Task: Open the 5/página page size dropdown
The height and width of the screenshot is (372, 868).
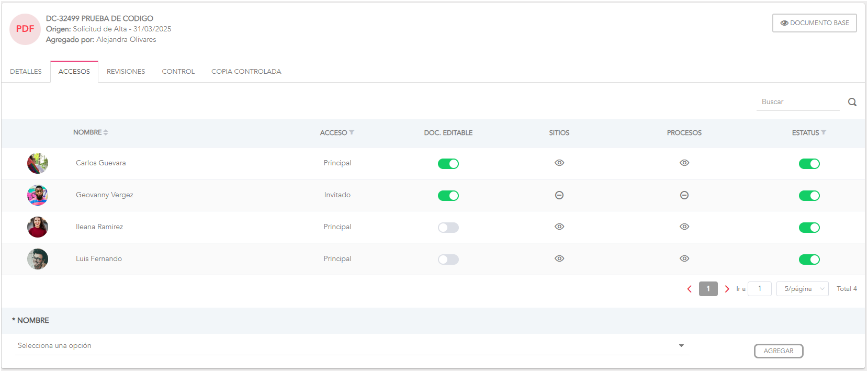Action: pos(802,289)
